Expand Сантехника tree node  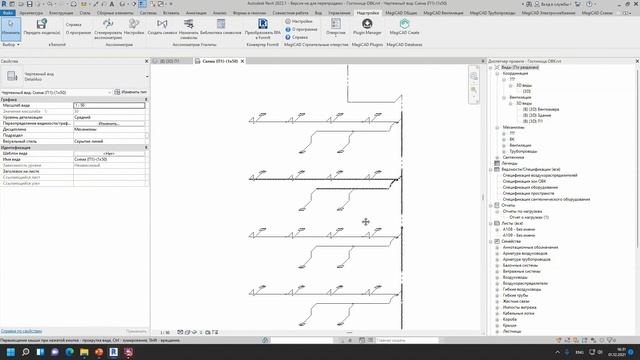pyautogui.click(x=498, y=158)
